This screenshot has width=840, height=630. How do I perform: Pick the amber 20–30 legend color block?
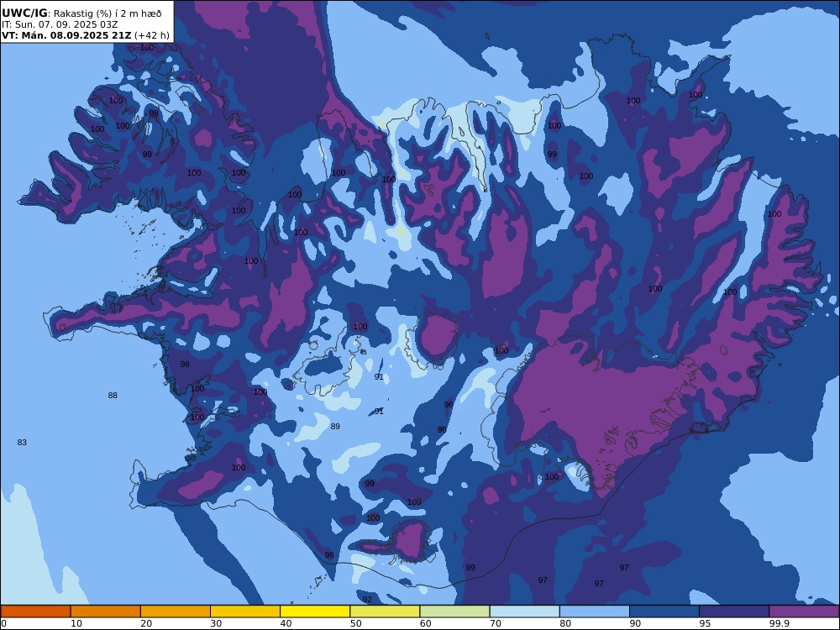176,612
